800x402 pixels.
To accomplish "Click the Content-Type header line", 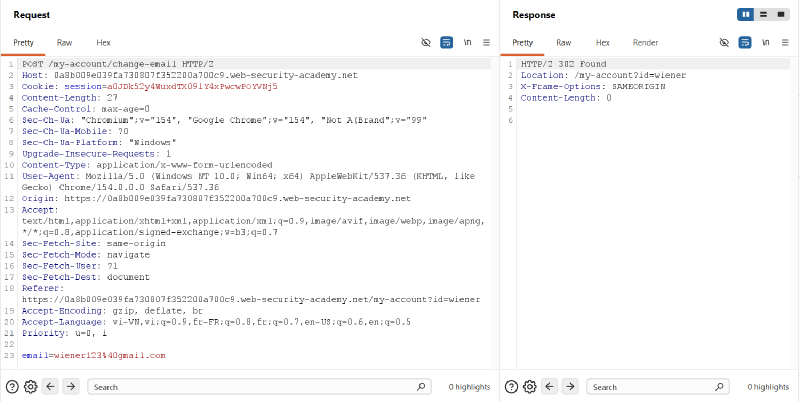I will 147,165.
